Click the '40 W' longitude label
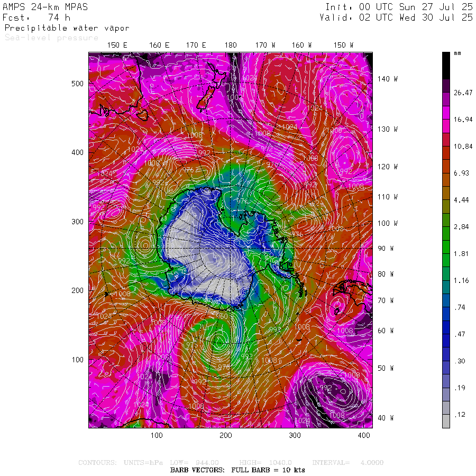 [x=386, y=418]
